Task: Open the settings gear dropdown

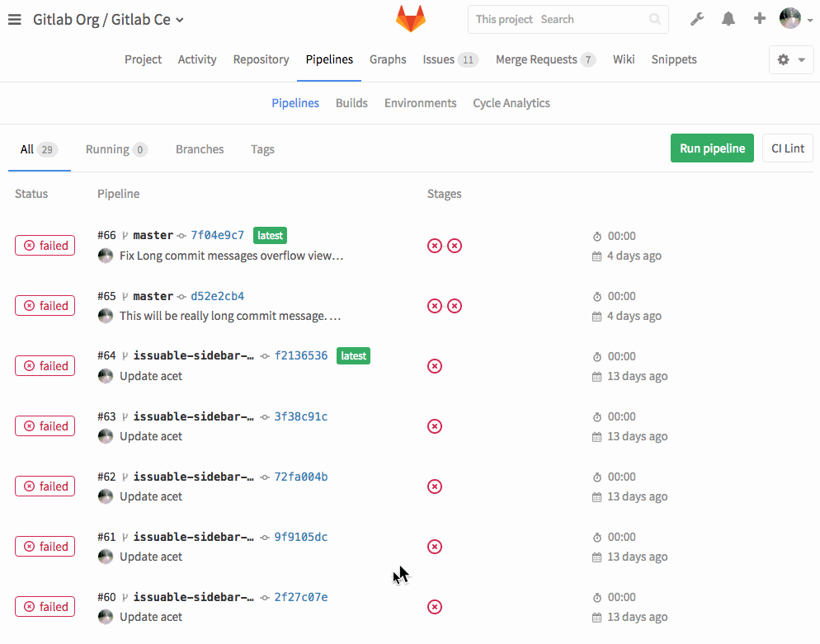Action: pos(790,59)
